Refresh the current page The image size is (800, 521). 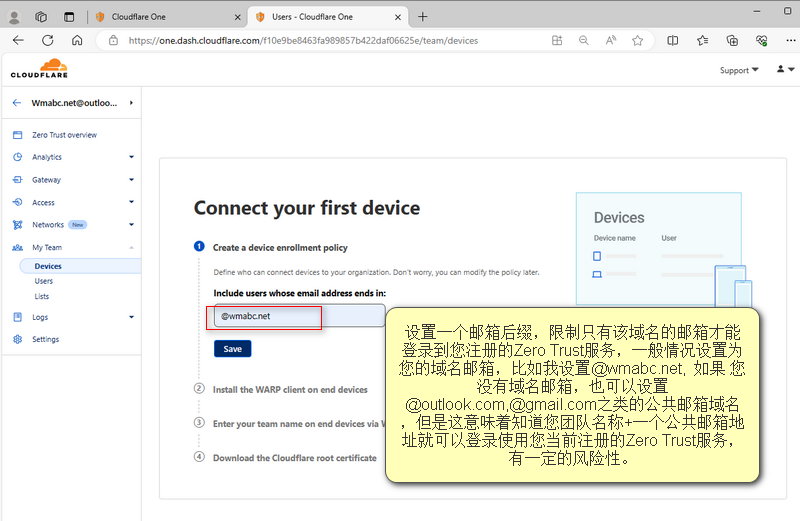[48, 40]
